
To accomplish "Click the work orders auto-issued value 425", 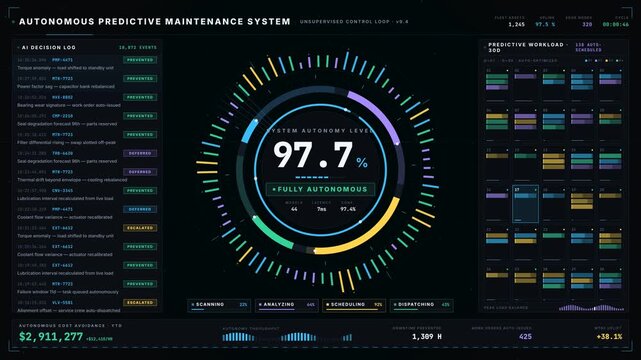I will pos(525,337).
